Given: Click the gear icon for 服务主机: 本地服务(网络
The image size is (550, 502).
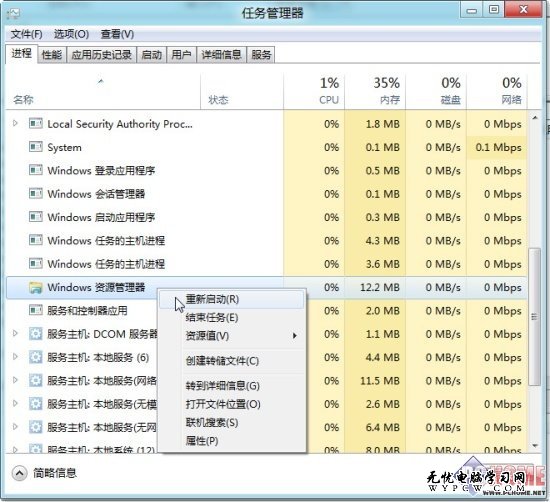Looking at the screenshot, I should (35, 380).
